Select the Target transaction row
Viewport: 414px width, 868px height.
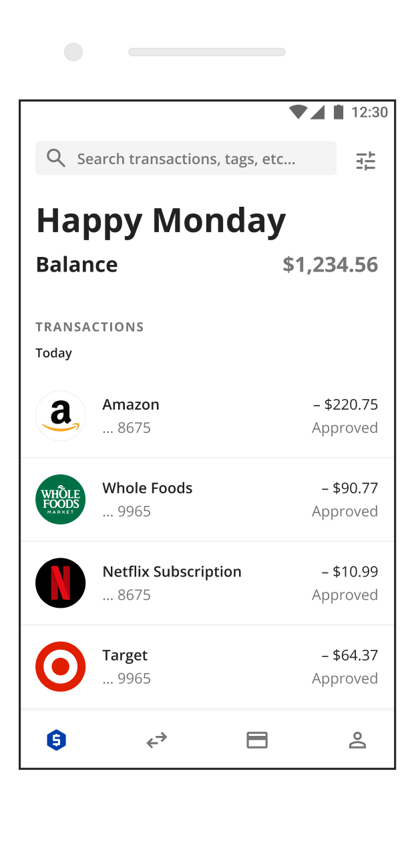point(207,667)
